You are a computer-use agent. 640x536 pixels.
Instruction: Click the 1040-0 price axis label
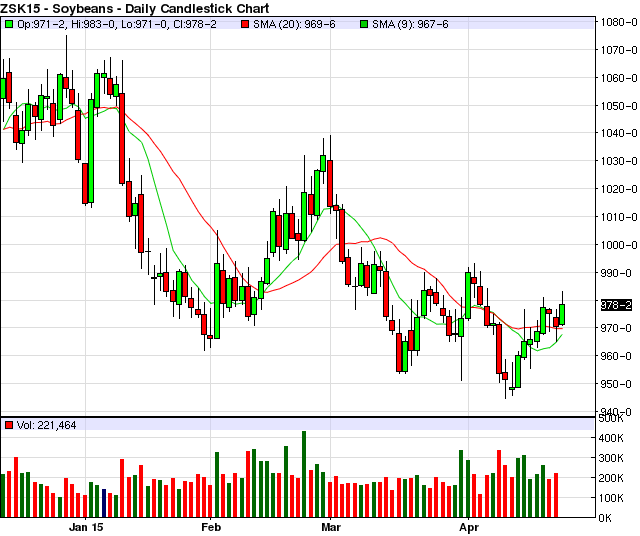(619, 133)
